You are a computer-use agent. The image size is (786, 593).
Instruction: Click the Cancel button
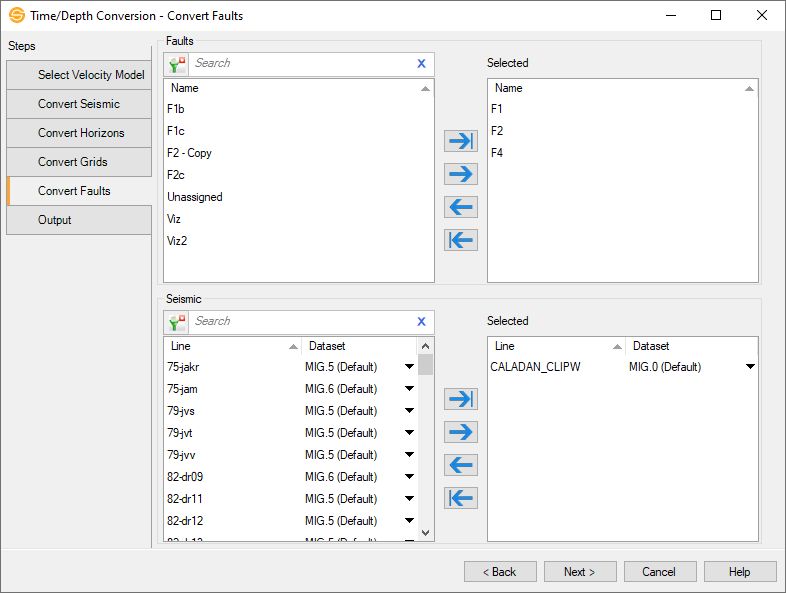pos(660,572)
